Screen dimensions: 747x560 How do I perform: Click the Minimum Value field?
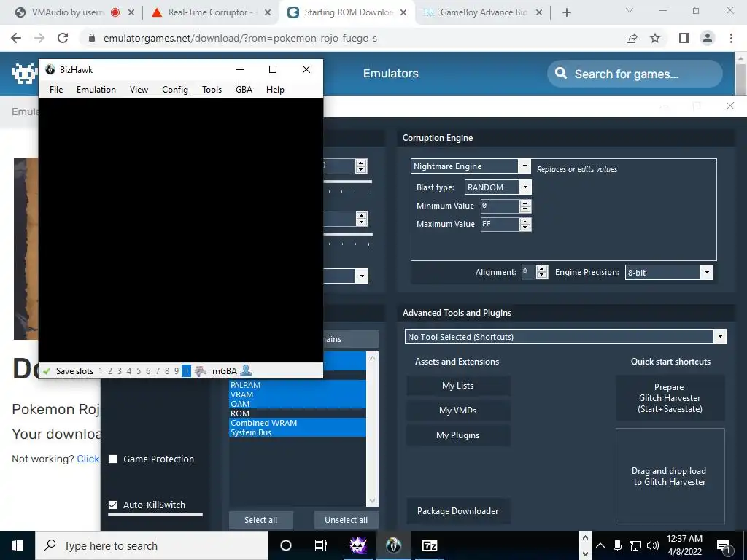500,206
